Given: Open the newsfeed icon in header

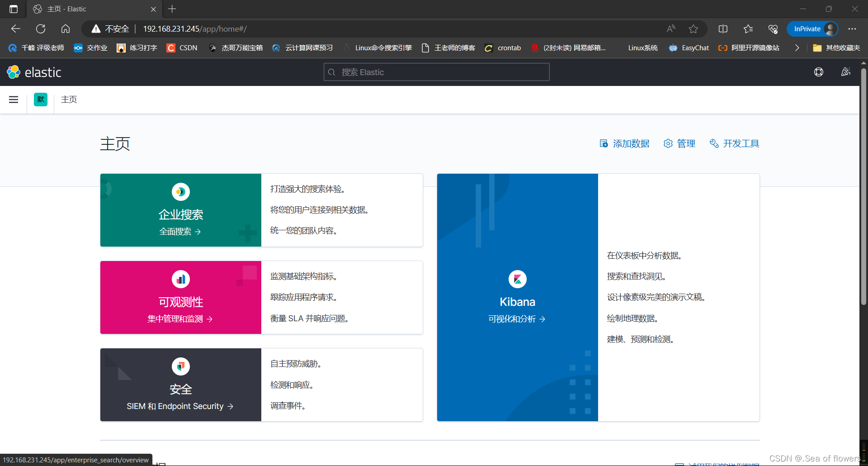Looking at the screenshot, I should coord(846,72).
